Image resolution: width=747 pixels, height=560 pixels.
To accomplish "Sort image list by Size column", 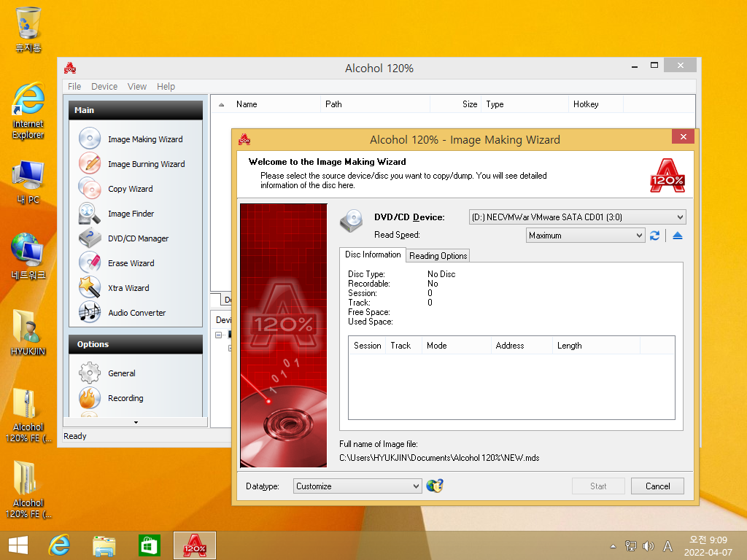I will (456, 104).
